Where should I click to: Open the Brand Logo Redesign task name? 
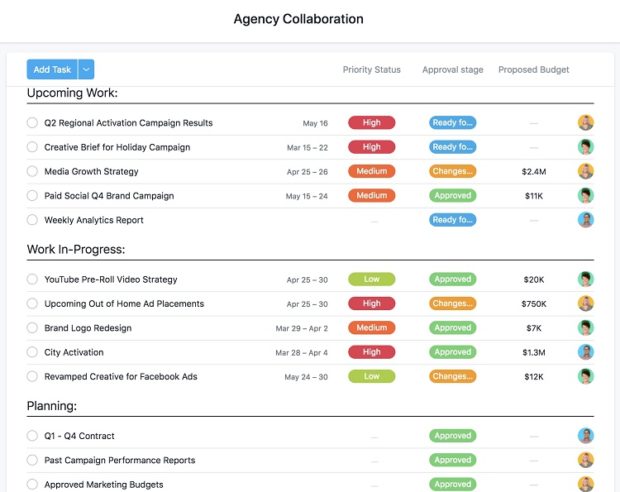point(88,328)
